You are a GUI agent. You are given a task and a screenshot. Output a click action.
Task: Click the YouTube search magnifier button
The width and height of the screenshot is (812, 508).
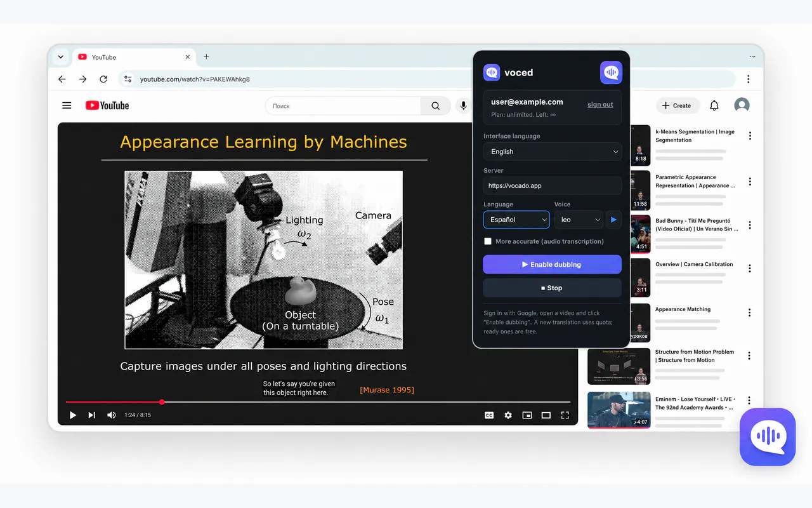click(436, 106)
